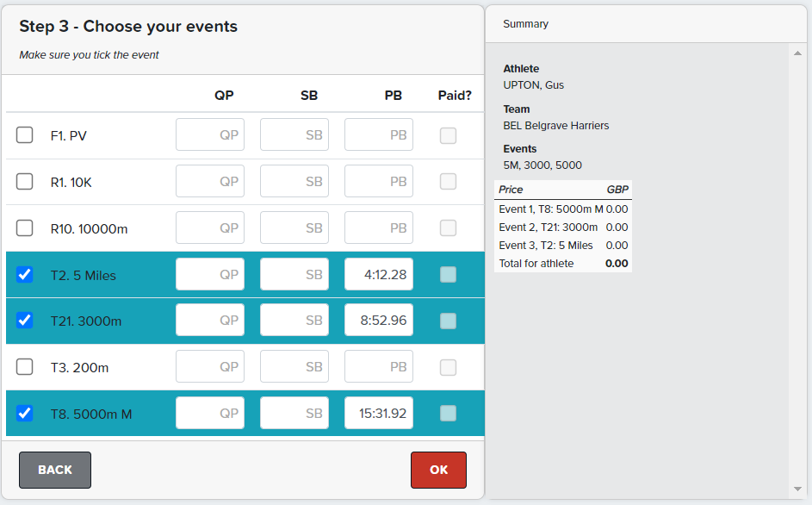Click the PB field for T2. 5 Miles
This screenshot has width=812, height=505.
pyautogui.click(x=378, y=275)
